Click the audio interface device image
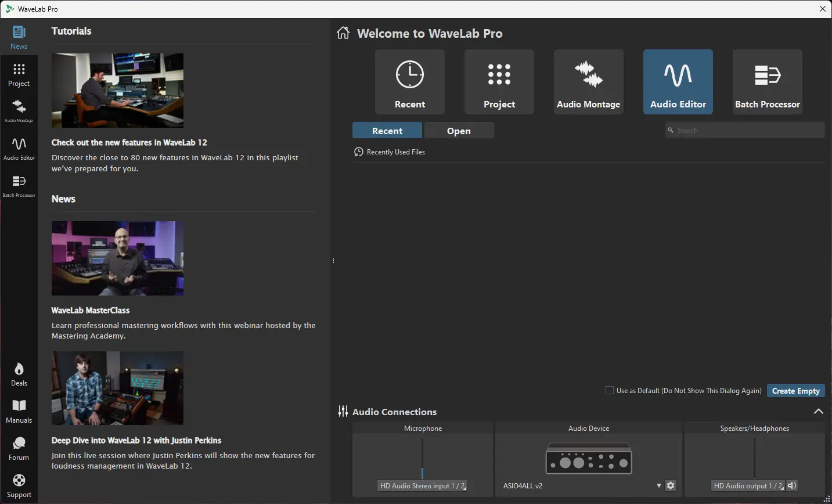 [589, 458]
